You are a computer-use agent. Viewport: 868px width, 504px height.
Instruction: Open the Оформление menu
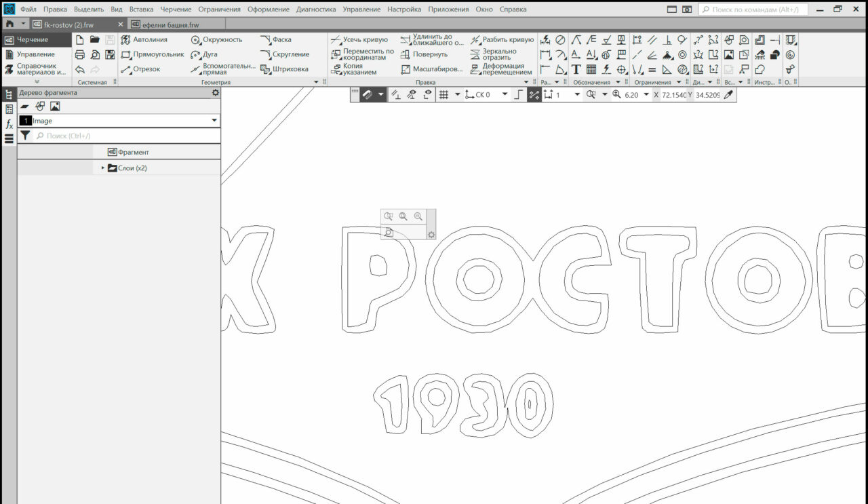click(x=269, y=9)
